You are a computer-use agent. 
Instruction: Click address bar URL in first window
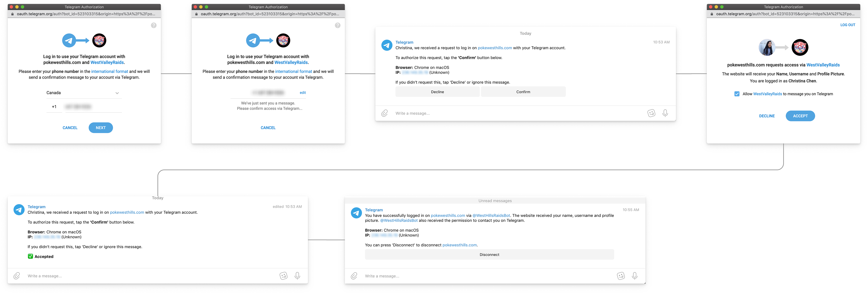(x=86, y=14)
